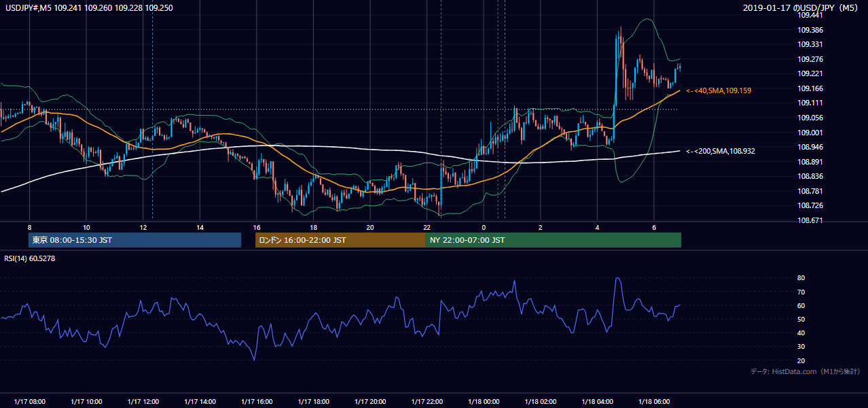The image size is (868, 408).
Task: Click hour label 22 below price chart
Action: tap(427, 227)
